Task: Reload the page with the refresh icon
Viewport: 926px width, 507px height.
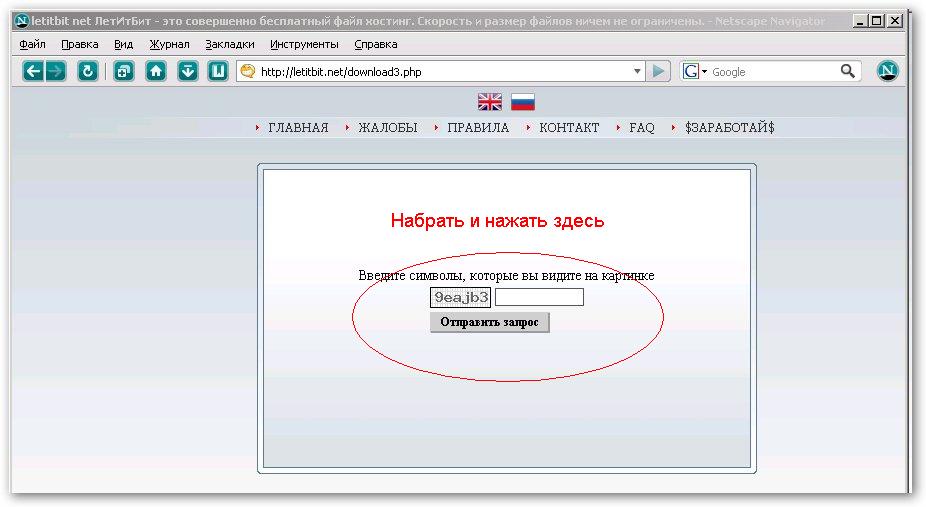Action: pos(88,71)
